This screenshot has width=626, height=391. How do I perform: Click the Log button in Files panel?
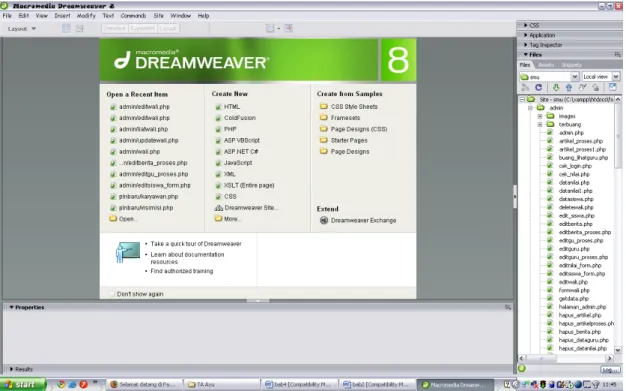tap(610, 370)
